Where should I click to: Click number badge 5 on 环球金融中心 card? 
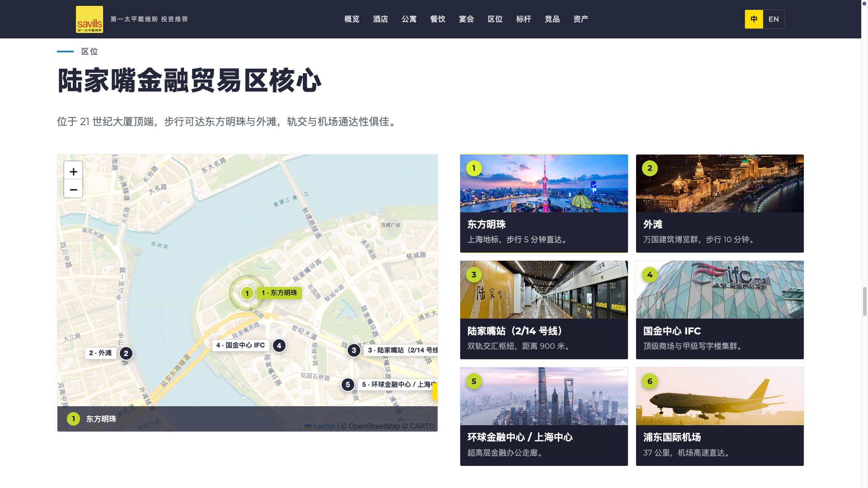pos(474,381)
